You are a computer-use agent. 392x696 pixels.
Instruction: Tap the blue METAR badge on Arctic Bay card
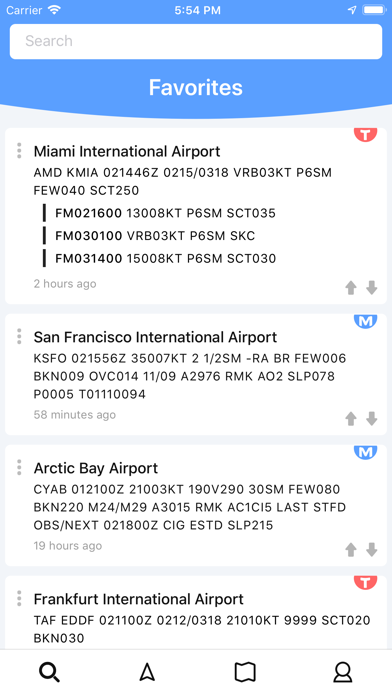pos(365,452)
